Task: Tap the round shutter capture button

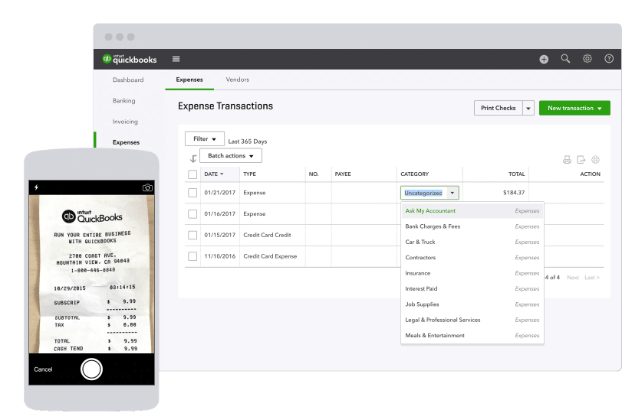Action: coord(91,369)
